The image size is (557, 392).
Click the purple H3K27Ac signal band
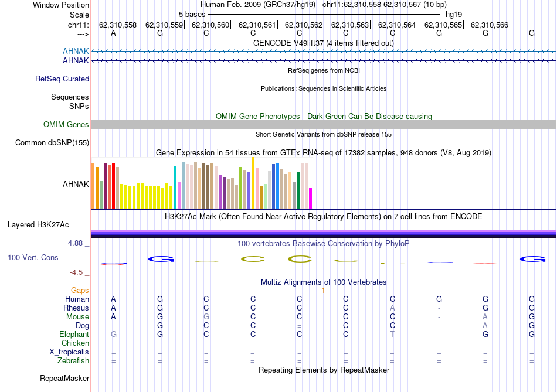click(x=324, y=233)
